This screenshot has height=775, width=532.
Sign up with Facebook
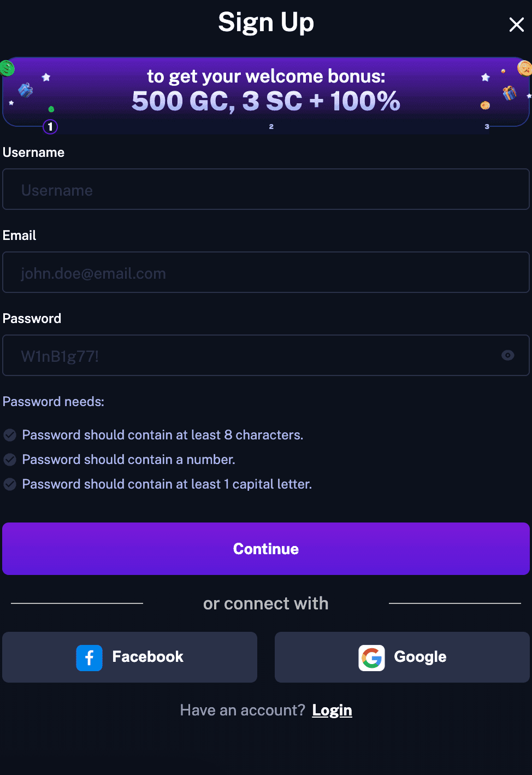[x=129, y=657]
